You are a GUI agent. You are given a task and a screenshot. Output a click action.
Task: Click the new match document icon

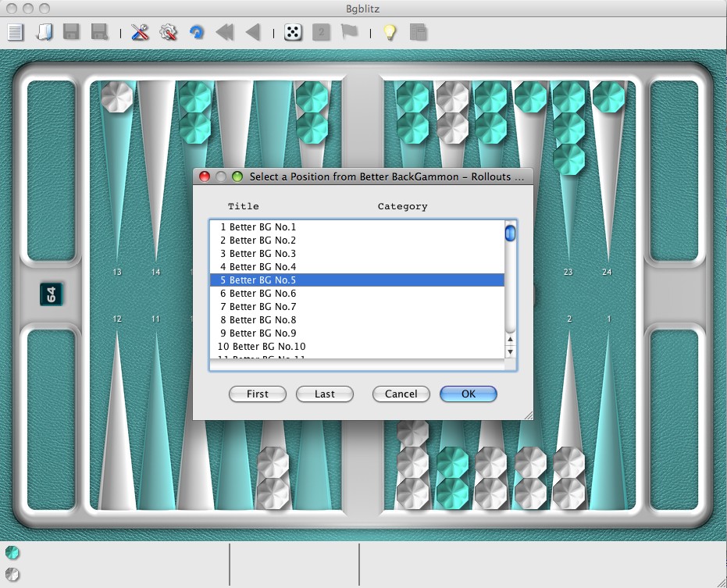(x=16, y=32)
